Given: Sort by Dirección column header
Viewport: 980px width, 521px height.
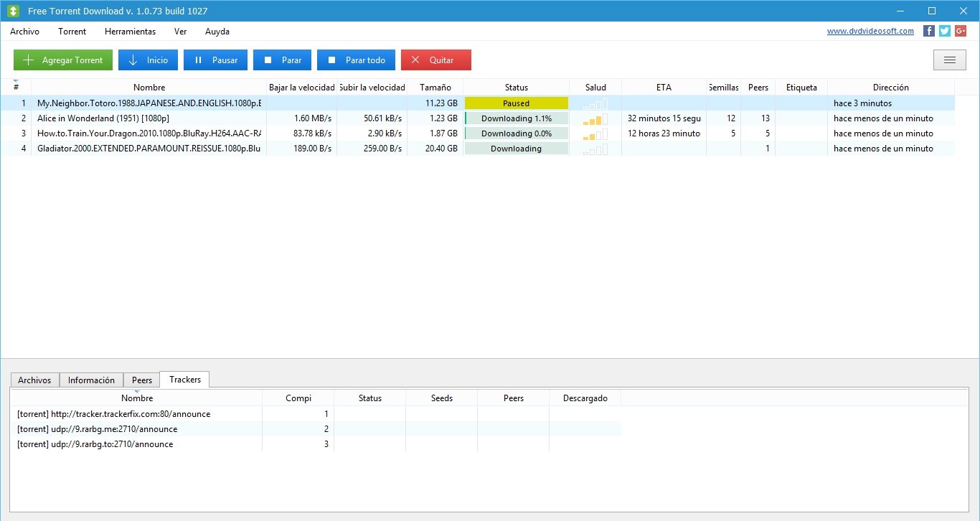Looking at the screenshot, I should click(x=891, y=88).
